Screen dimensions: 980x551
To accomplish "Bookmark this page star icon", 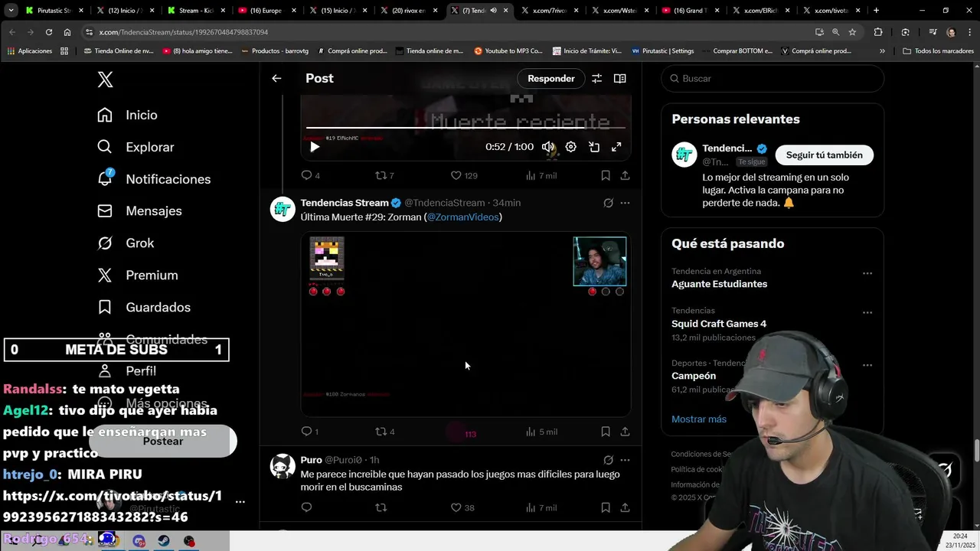I will click(x=852, y=32).
